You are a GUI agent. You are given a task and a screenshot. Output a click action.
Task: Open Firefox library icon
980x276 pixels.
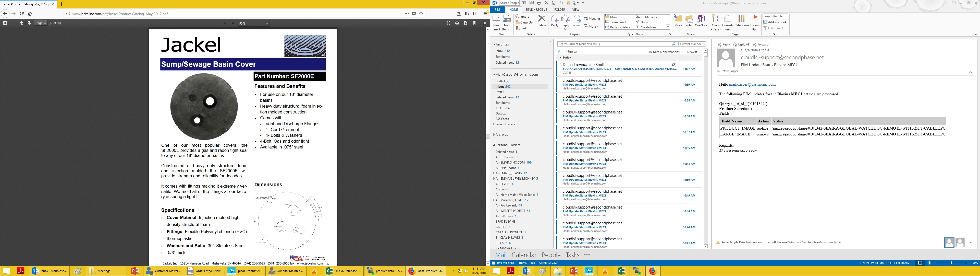pyautogui.click(x=467, y=13)
